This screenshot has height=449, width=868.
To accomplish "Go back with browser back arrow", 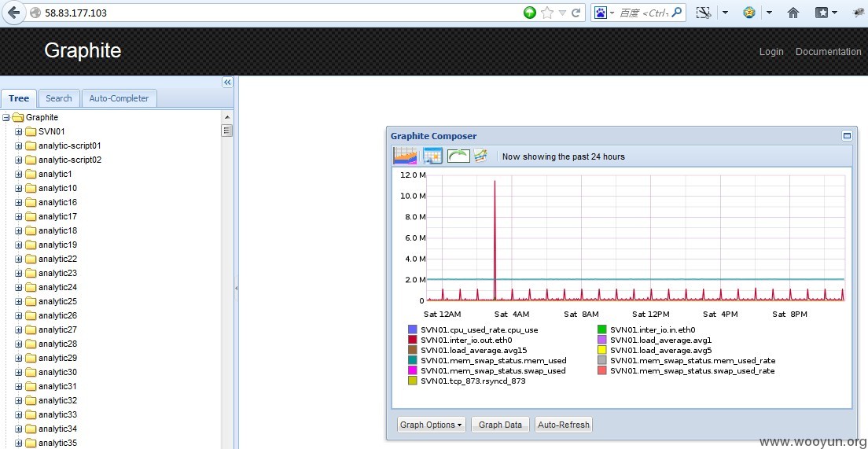I will tap(13, 13).
